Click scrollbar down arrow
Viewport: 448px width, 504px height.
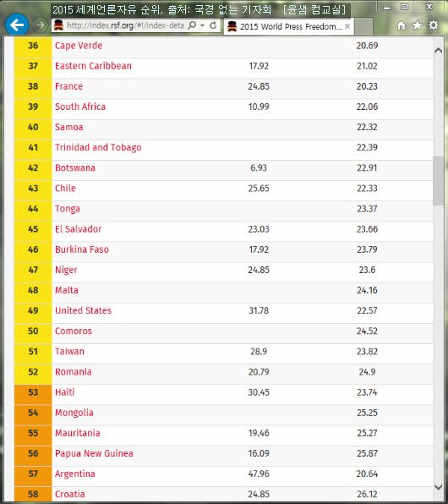439,486
